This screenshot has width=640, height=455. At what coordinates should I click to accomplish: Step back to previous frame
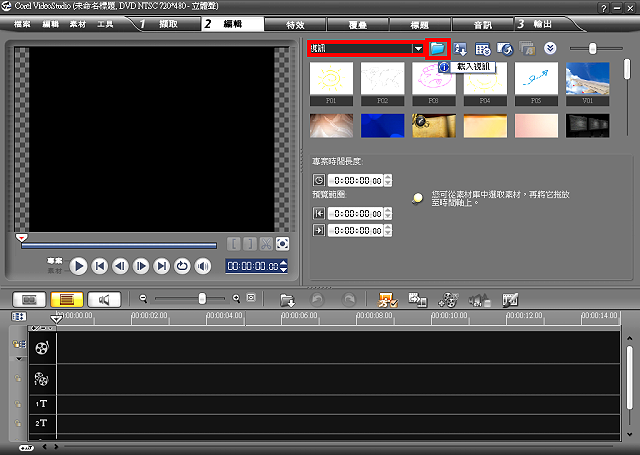click(120, 266)
